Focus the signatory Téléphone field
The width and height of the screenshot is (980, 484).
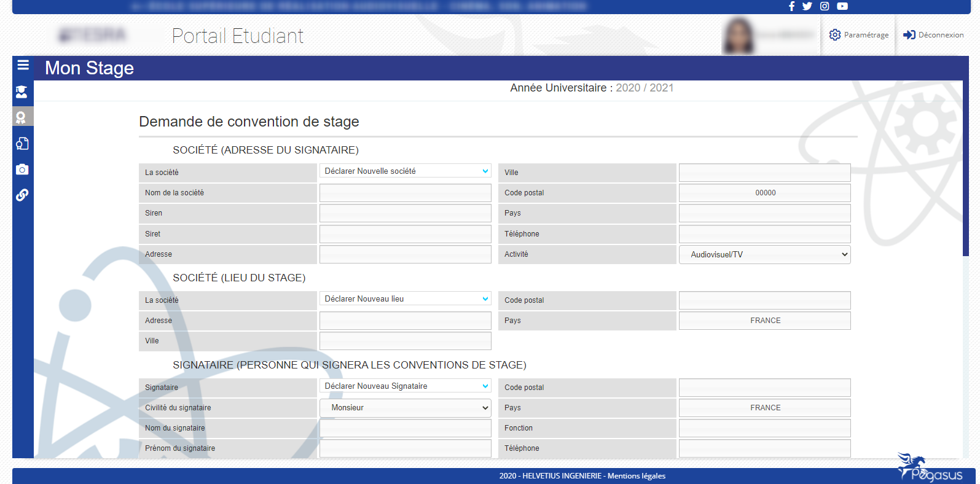click(765, 448)
